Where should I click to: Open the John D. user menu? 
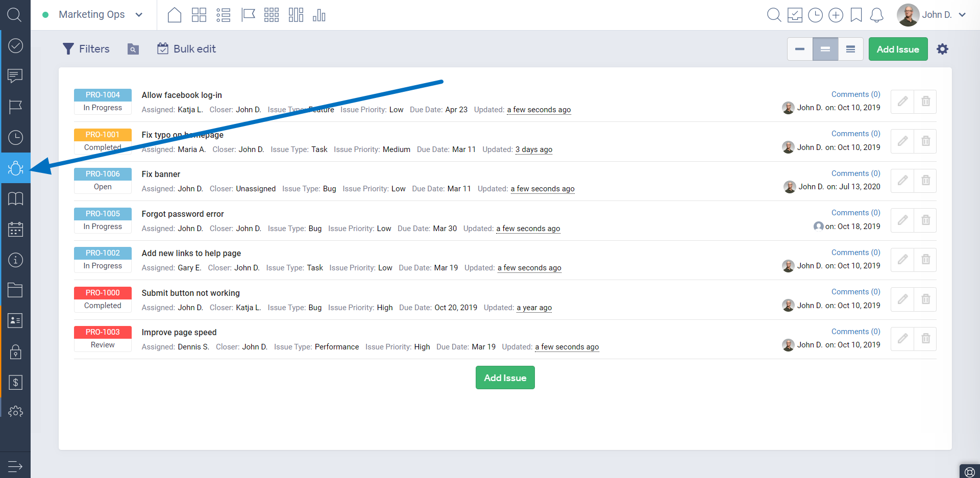point(933,15)
